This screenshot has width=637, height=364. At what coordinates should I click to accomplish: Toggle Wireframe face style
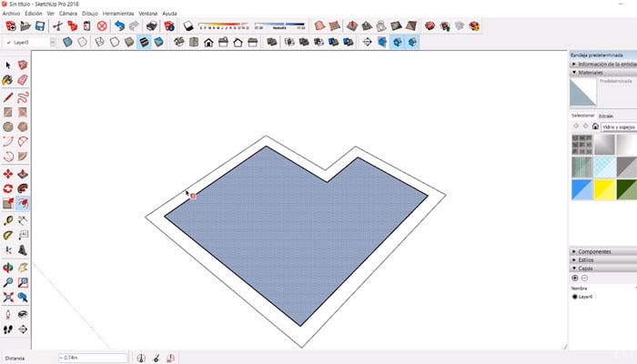[99, 42]
